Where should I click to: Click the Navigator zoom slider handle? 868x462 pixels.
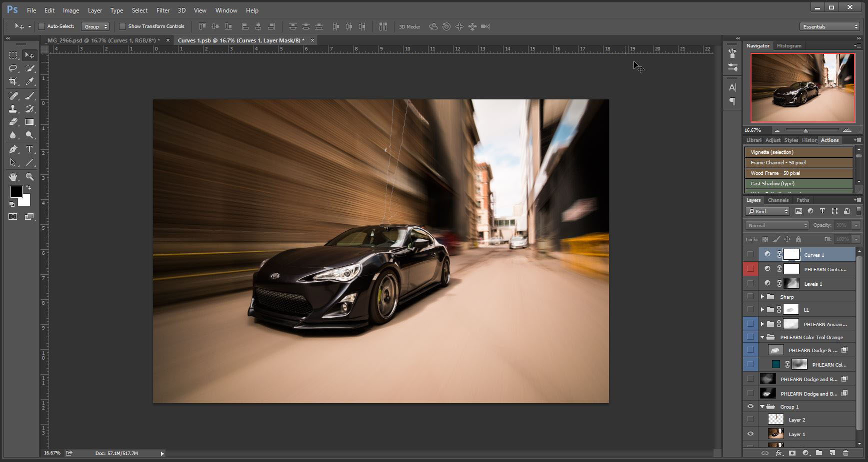(805, 130)
